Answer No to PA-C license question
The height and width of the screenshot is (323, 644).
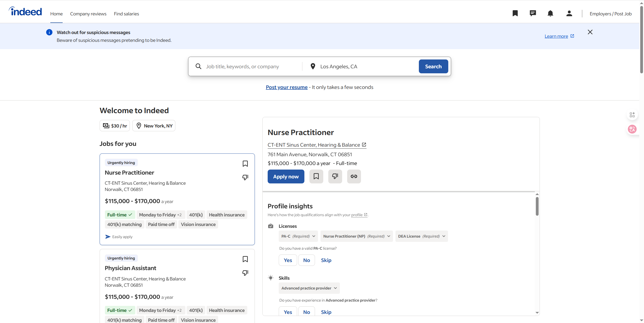coord(306,260)
